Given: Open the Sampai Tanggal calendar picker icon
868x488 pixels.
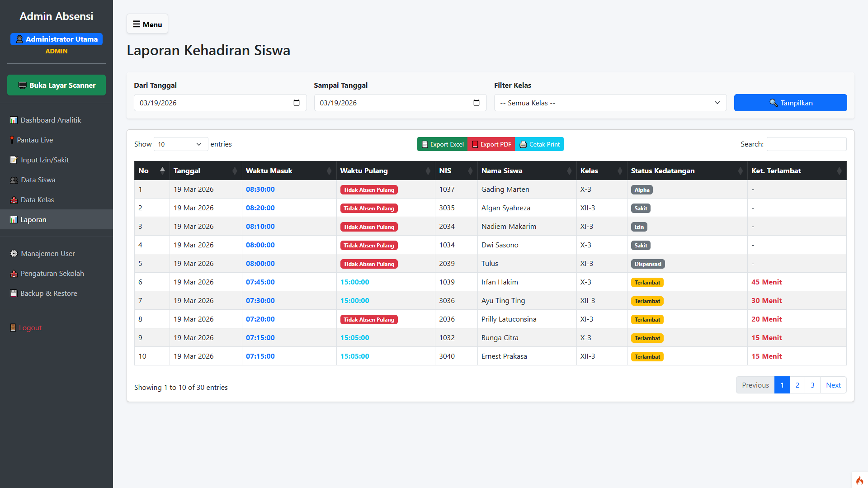Looking at the screenshot, I should point(476,103).
